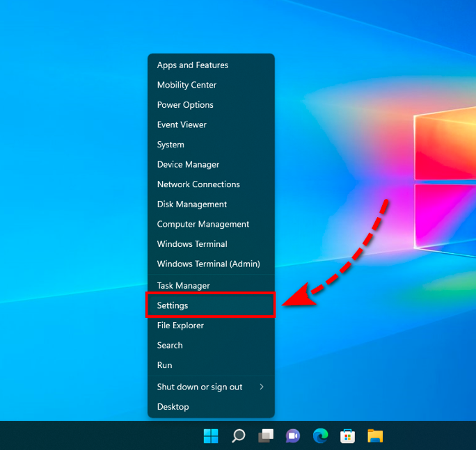Viewport: 476px width, 450px height.
Task: Open Mobility Center
Action: (x=211, y=85)
